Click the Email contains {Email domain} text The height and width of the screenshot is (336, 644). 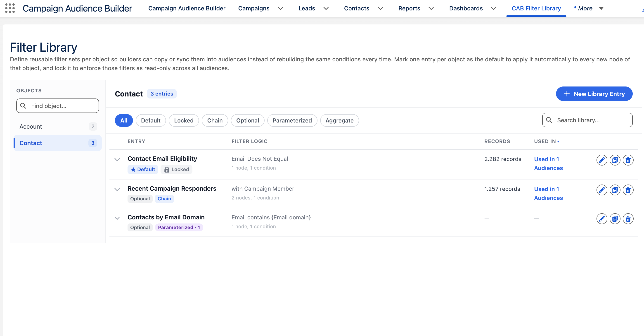tap(271, 218)
